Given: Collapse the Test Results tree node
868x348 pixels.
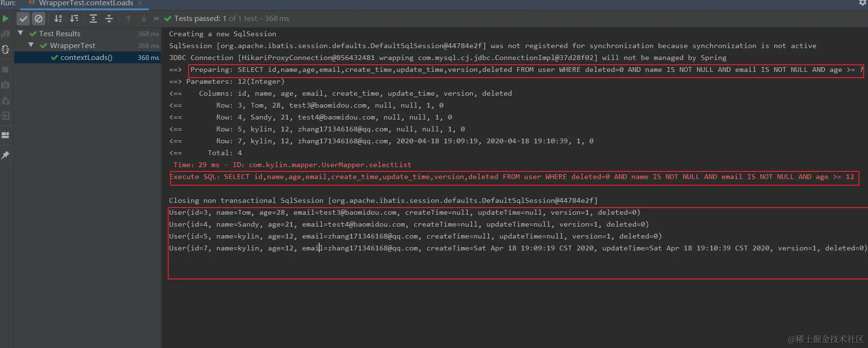Looking at the screenshot, I should coord(20,33).
